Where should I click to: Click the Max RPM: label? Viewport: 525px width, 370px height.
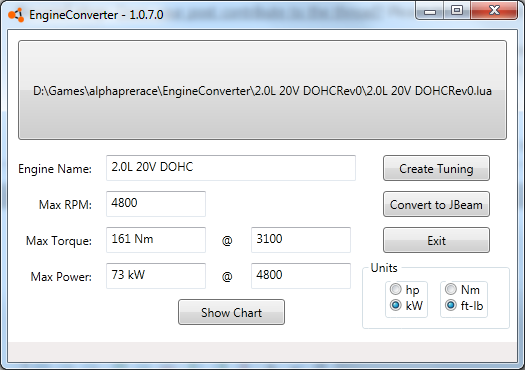pos(65,205)
